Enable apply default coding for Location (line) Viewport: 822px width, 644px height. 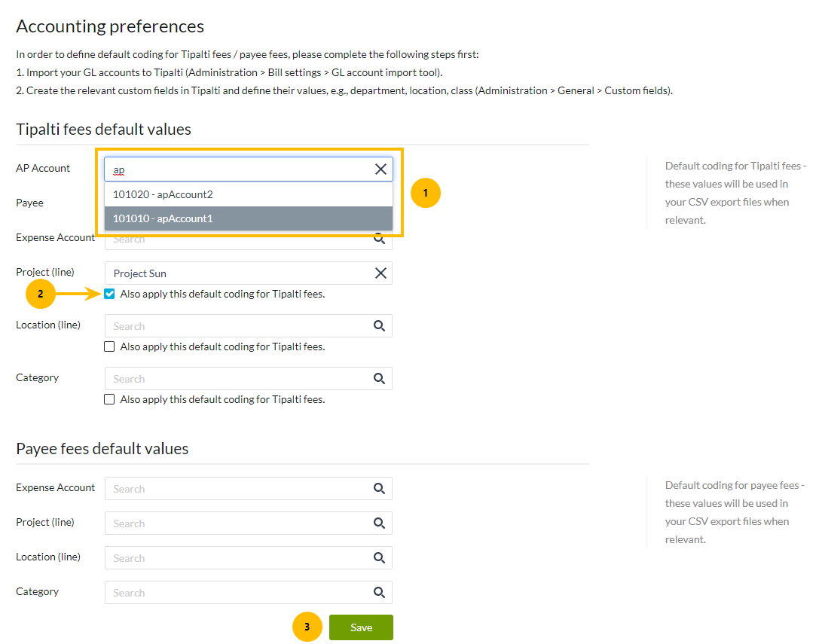click(x=109, y=346)
